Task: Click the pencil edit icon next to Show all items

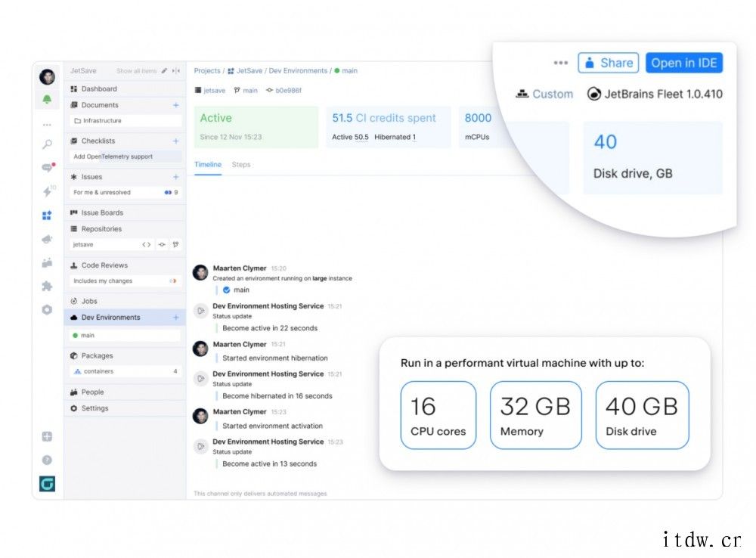Action: click(x=164, y=71)
